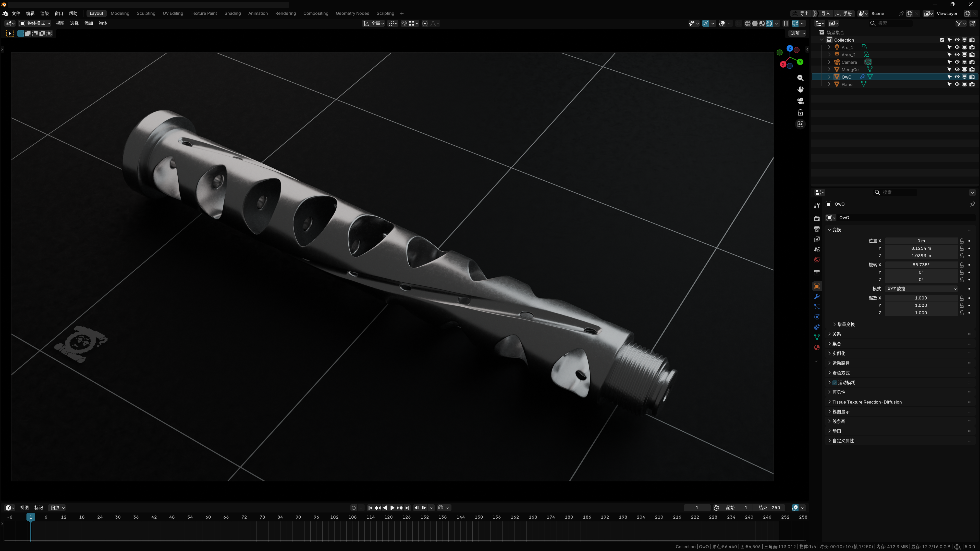Viewport: 980px width, 551px height.
Task: Open the Material properties tab icon
Action: click(816, 347)
